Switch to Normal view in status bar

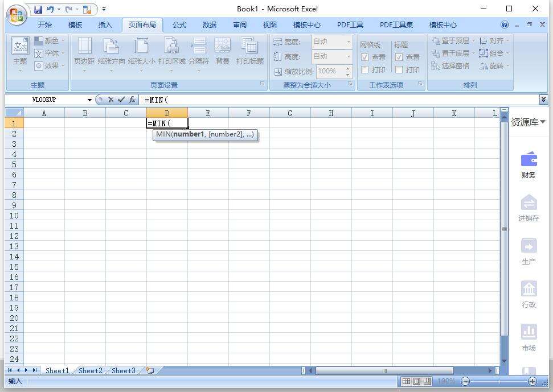pos(406,381)
